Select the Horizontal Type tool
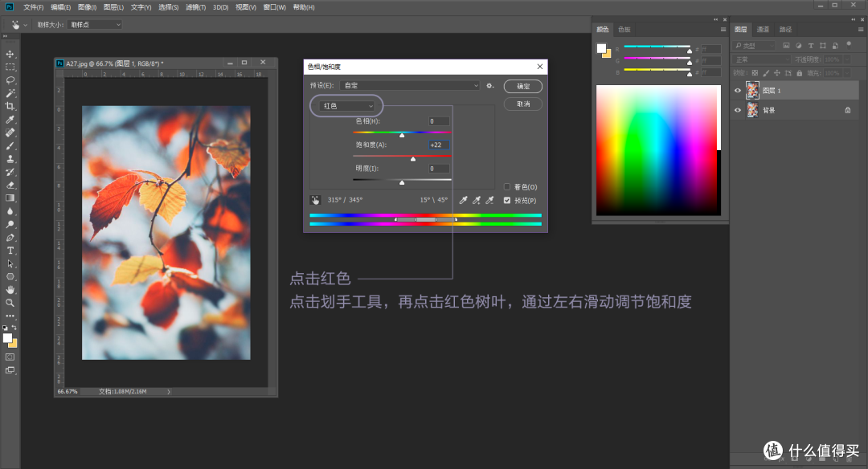868x469 pixels. pos(10,250)
